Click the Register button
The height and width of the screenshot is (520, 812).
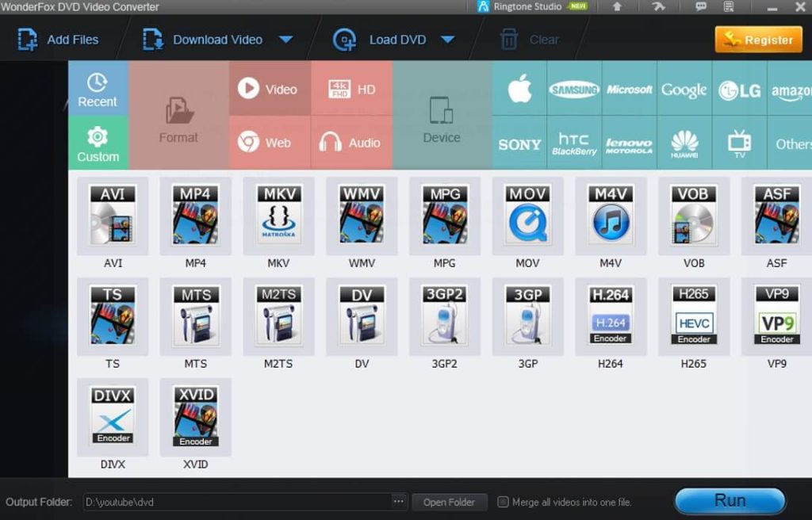point(758,40)
